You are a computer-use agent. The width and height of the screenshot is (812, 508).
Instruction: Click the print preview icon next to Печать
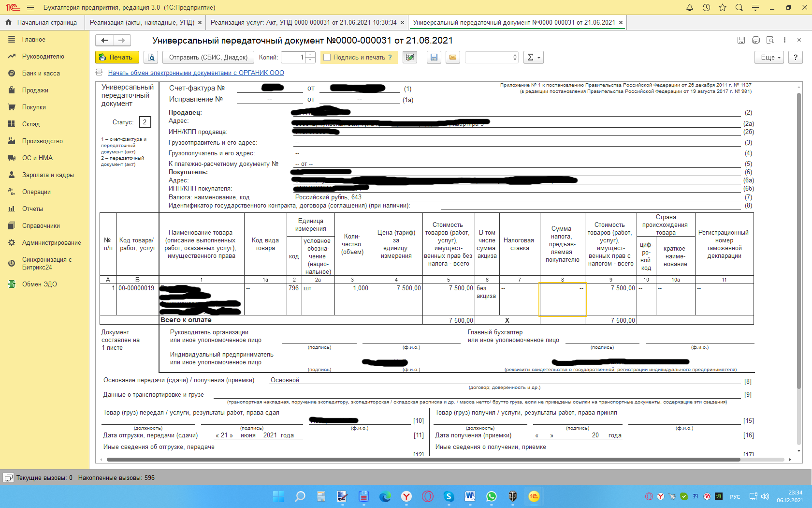(x=151, y=57)
